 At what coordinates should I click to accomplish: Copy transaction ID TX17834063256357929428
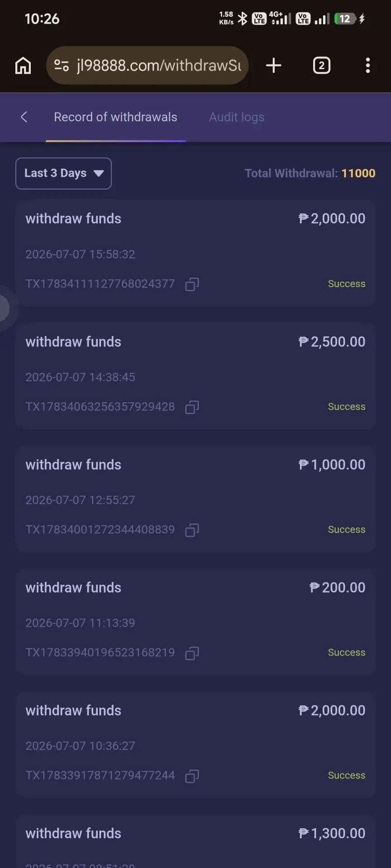(192, 407)
